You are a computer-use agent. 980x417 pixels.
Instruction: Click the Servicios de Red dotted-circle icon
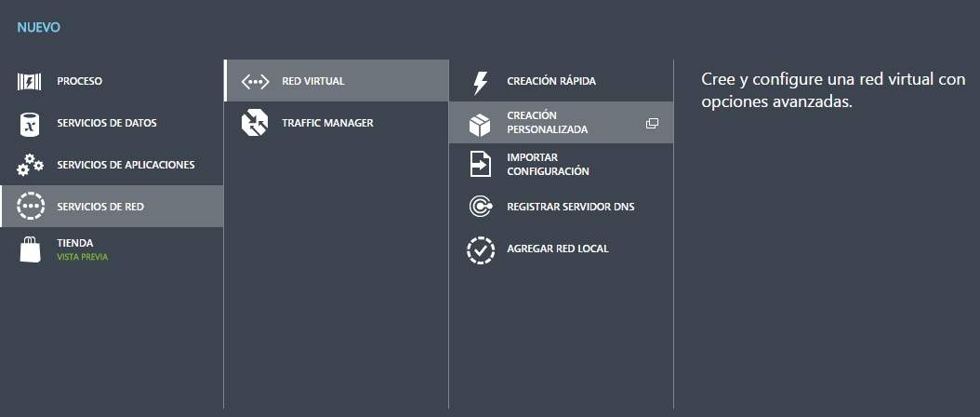pyautogui.click(x=31, y=207)
